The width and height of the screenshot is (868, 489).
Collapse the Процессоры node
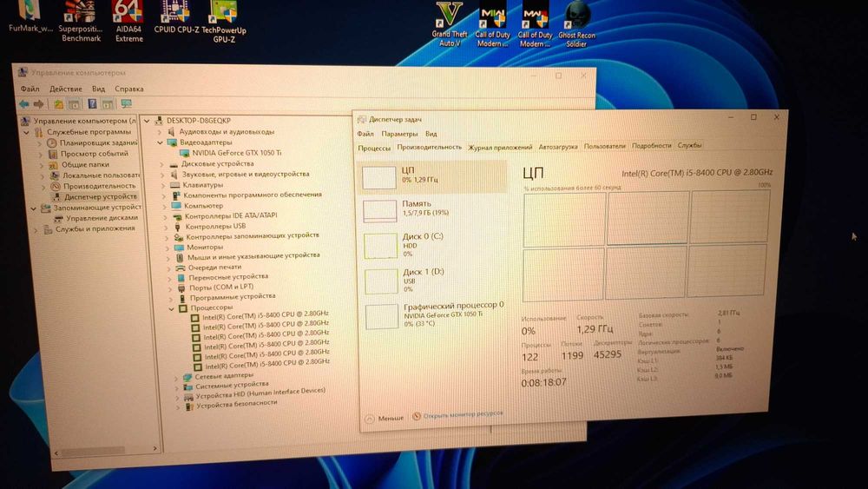click(172, 308)
